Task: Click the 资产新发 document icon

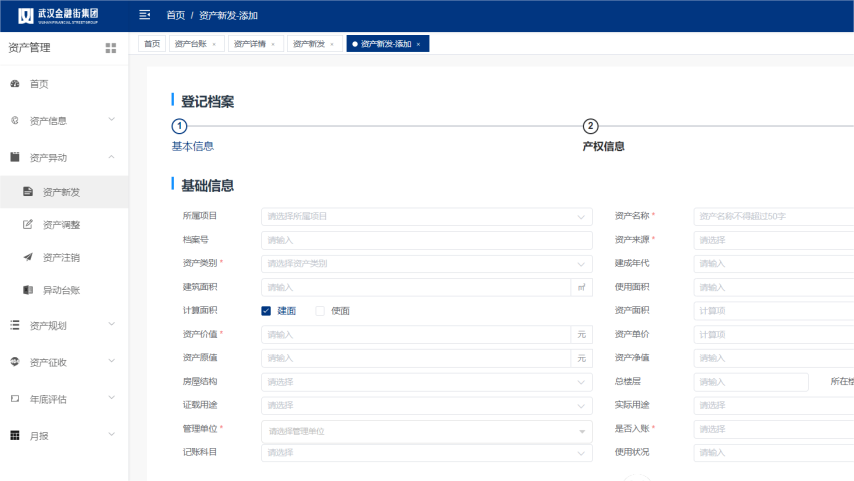Action: click(28, 191)
